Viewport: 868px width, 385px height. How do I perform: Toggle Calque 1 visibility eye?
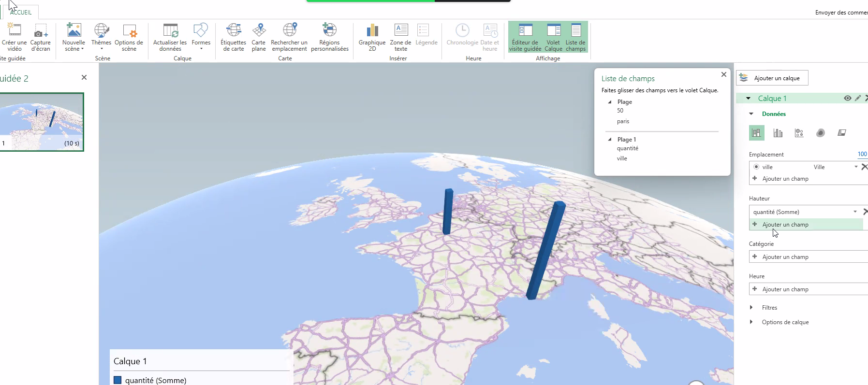coord(848,98)
